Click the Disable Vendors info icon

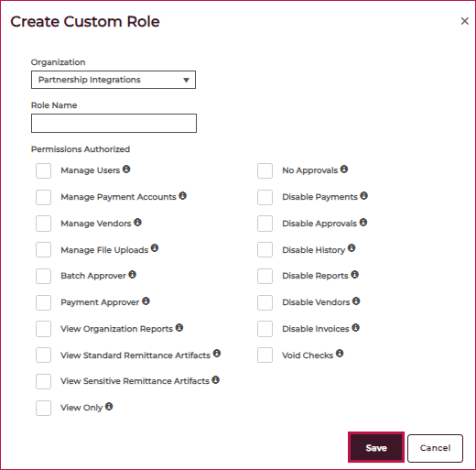point(356,301)
